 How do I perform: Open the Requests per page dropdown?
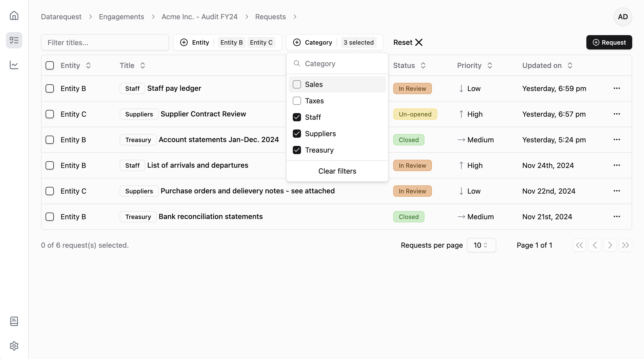click(481, 245)
